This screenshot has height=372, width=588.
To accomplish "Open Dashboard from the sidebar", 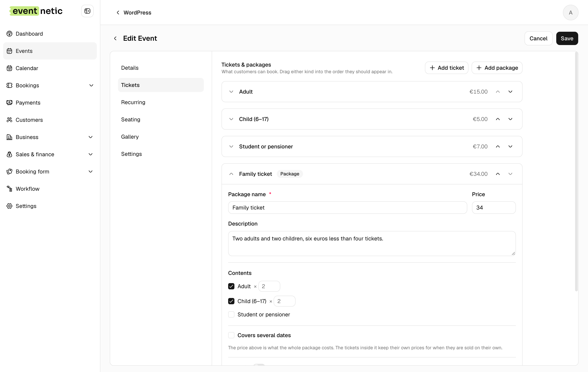I will [50, 34].
